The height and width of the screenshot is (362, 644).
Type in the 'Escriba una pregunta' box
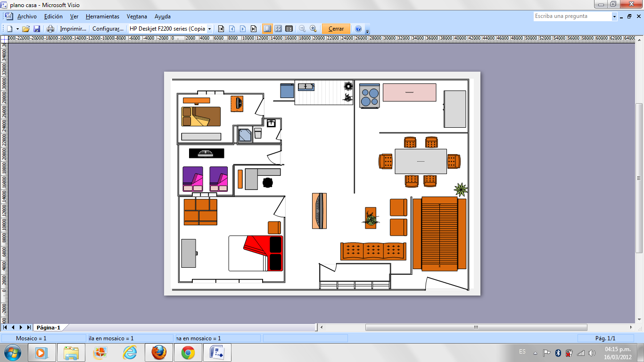[x=572, y=16]
